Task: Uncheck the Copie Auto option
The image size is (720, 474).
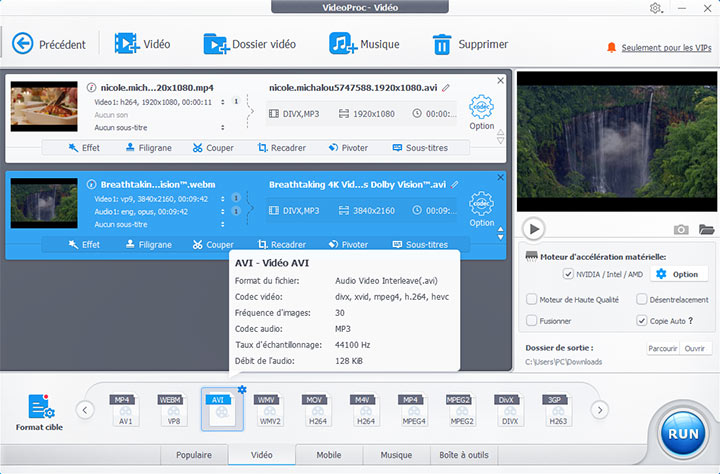Action: [641, 321]
